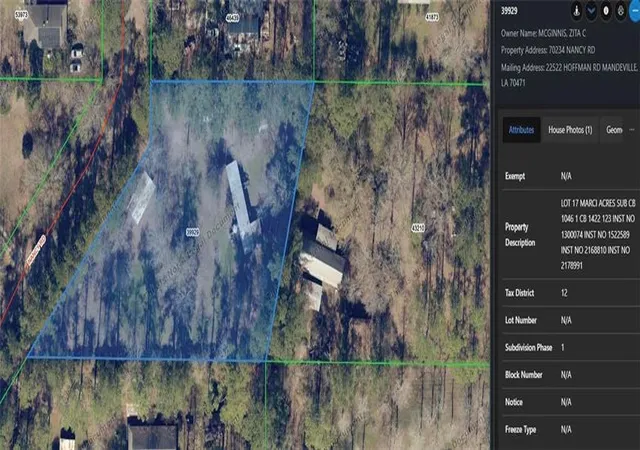Click the parcel number label above the top-left house
The width and height of the screenshot is (640, 450).
coord(21,15)
